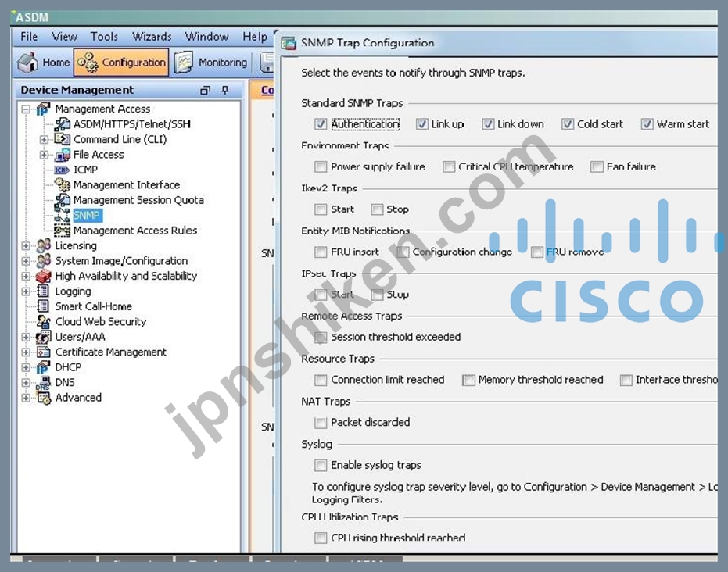728x572 pixels.
Task: Uncheck the Link down checkbox
Action: click(x=487, y=124)
